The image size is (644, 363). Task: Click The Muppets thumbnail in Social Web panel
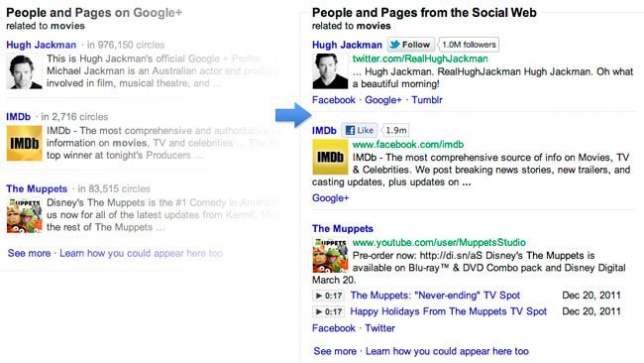[330, 255]
